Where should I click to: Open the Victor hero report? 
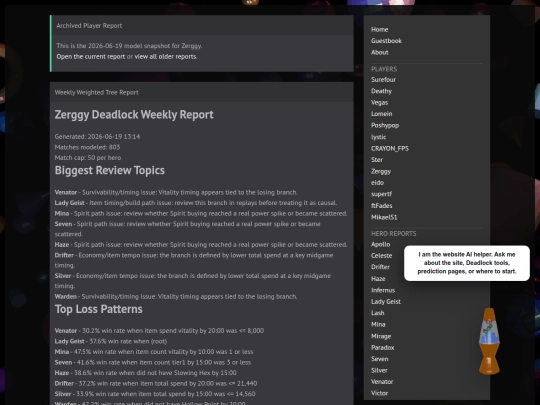(x=380, y=393)
